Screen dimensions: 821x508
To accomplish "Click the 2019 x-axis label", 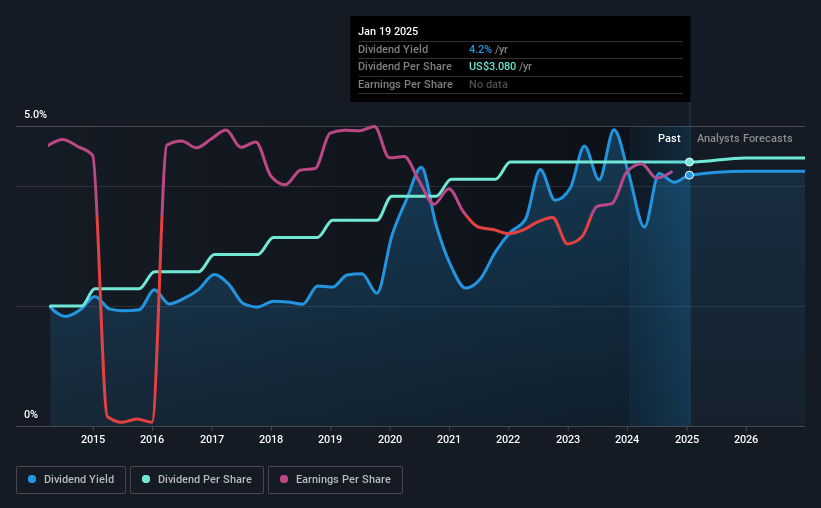I will [330, 439].
